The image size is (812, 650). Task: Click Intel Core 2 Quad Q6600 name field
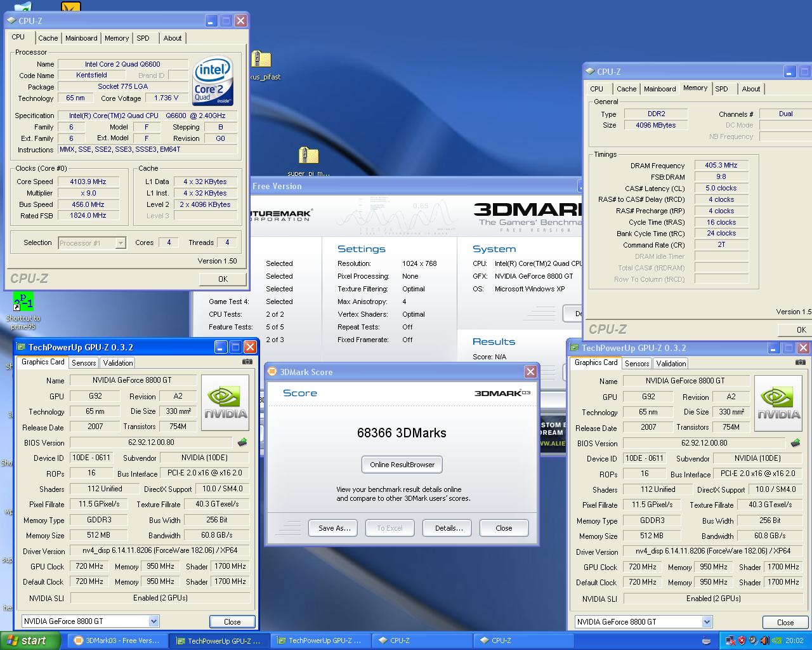click(123, 64)
